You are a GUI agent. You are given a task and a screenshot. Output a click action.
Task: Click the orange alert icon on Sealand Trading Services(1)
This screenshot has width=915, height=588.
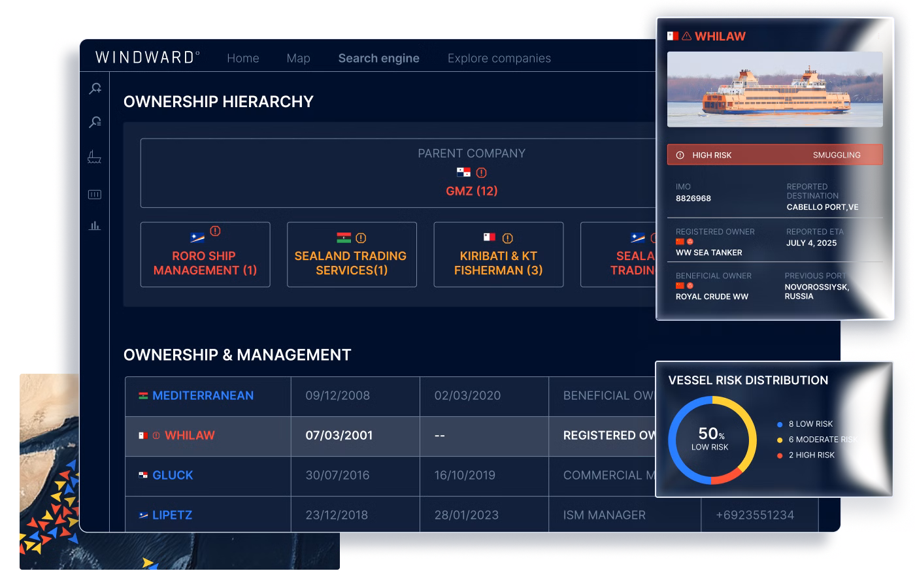pos(361,238)
